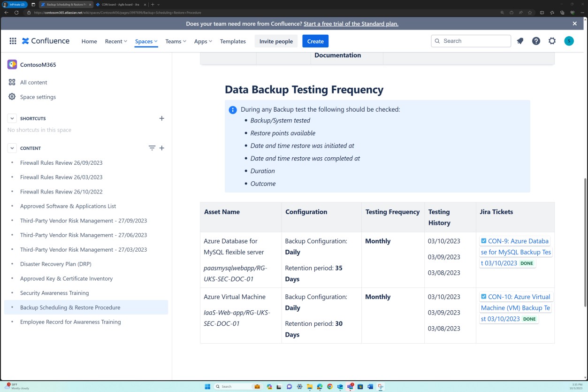Open Confluence settings via the gear icon
This screenshot has width=588, height=392.
552,41
